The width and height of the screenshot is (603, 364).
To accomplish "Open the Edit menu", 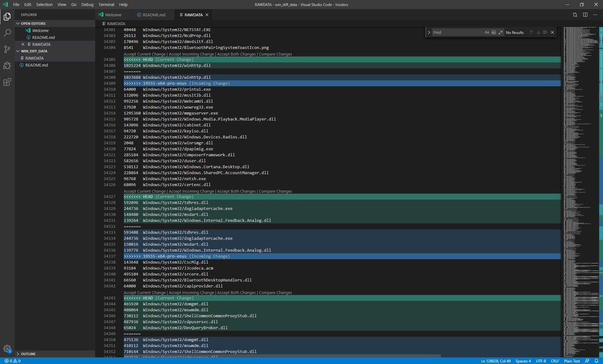I will (28, 4).
